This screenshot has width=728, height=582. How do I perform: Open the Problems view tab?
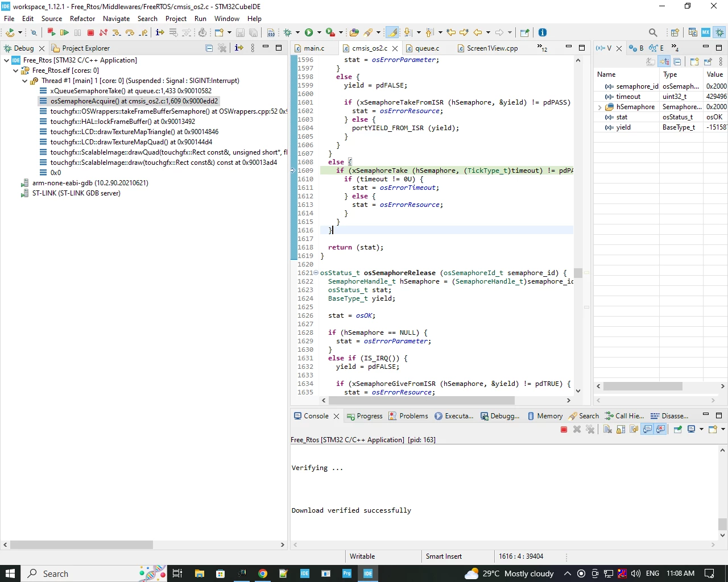[x=408, y=416]
